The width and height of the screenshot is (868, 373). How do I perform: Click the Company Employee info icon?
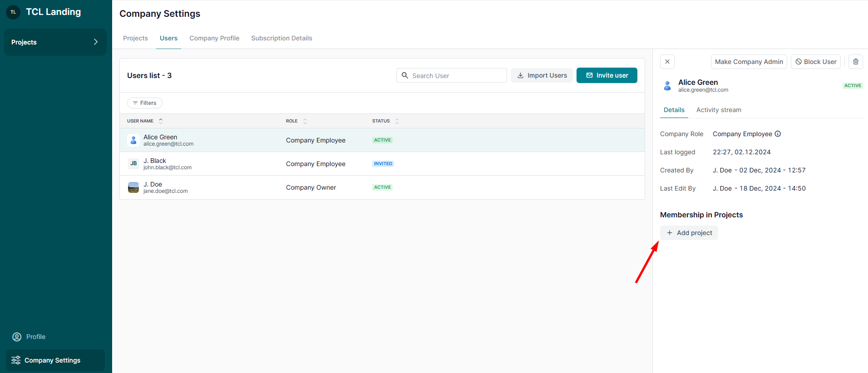(778, 134)
